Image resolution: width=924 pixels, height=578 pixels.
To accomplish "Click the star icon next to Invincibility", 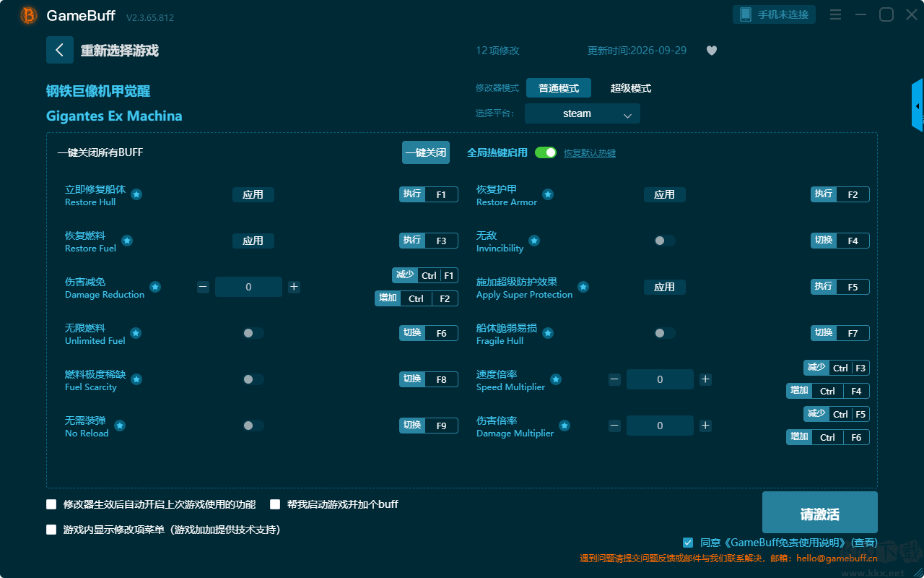I will click(534, 241).
